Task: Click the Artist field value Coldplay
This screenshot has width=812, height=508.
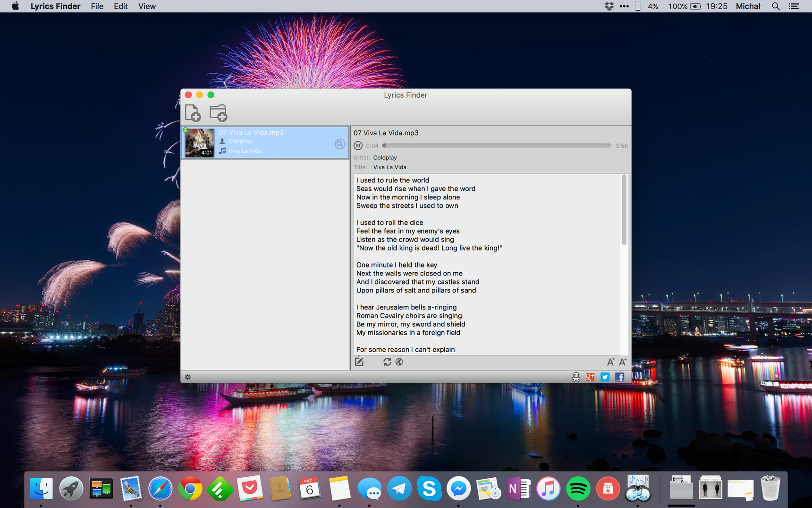Action: 385,158
